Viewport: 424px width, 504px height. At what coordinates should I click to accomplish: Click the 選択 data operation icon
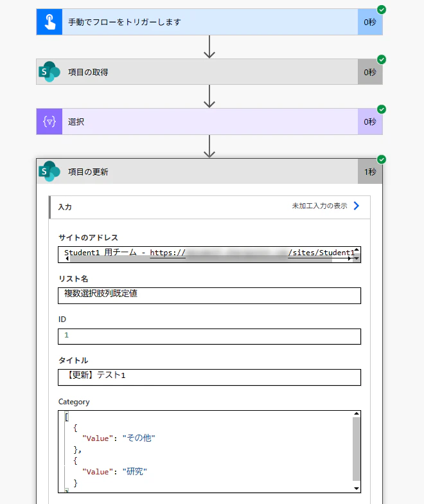point(49,122)
